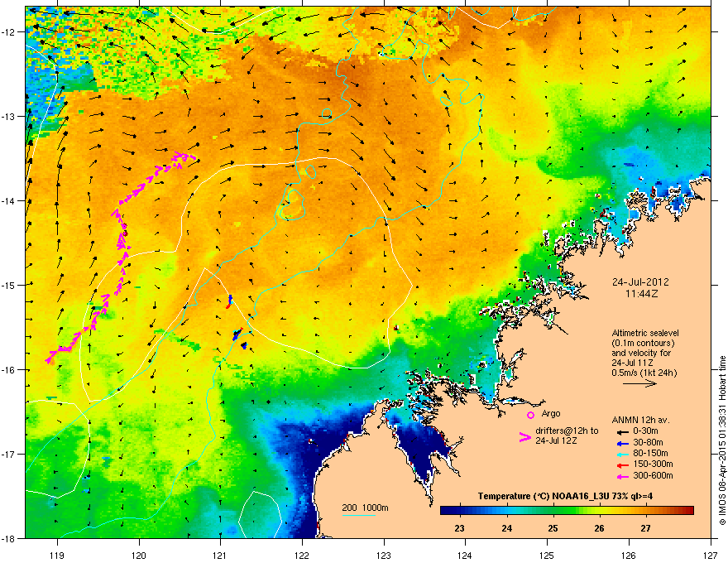Click the magenta 300-600m ANMN arrow symbol
728x563 pixels.
[621, 476]
